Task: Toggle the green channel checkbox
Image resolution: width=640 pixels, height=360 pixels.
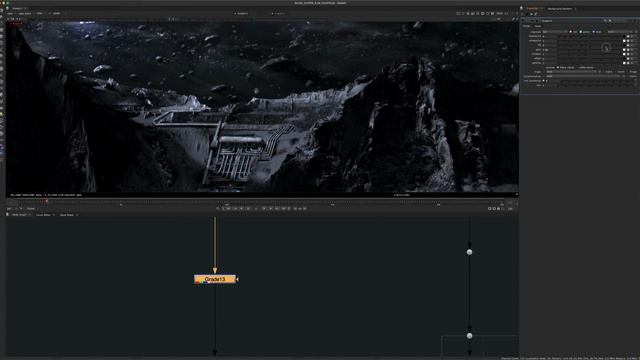Action: coord(581,32)
